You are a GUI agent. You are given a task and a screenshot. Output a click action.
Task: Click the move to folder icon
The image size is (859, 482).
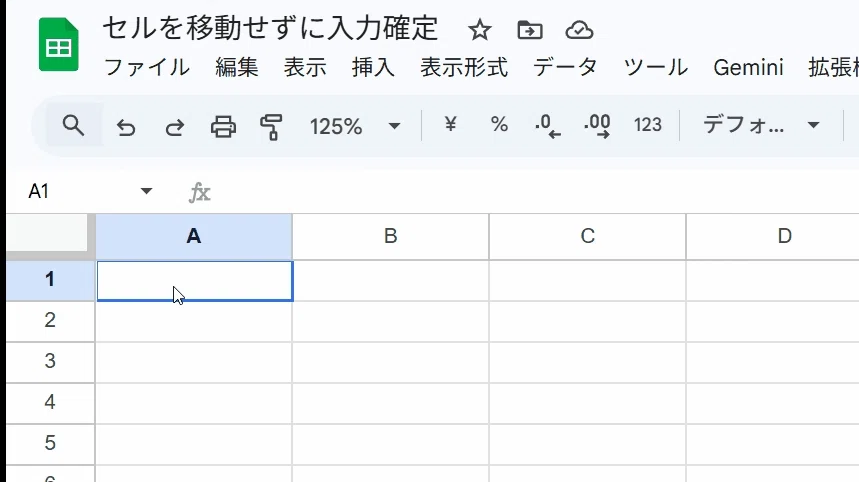pyautogui.click(x=530, y=30)
